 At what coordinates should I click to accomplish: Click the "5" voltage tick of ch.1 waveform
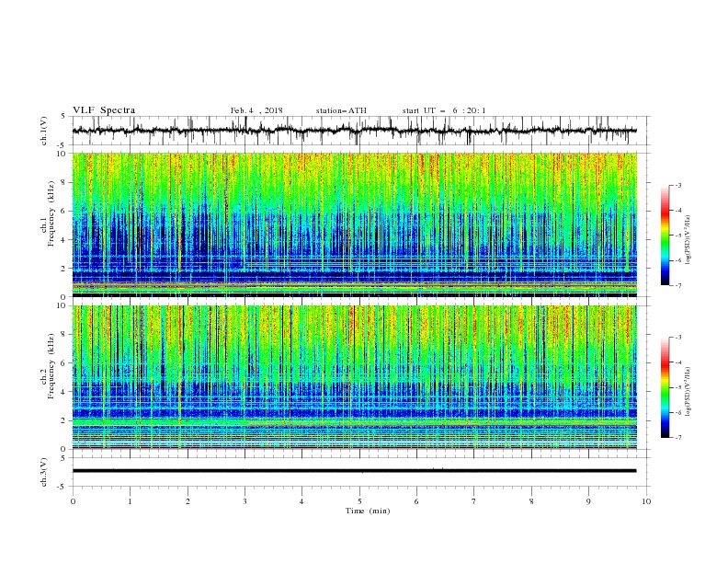click(63, 117)
